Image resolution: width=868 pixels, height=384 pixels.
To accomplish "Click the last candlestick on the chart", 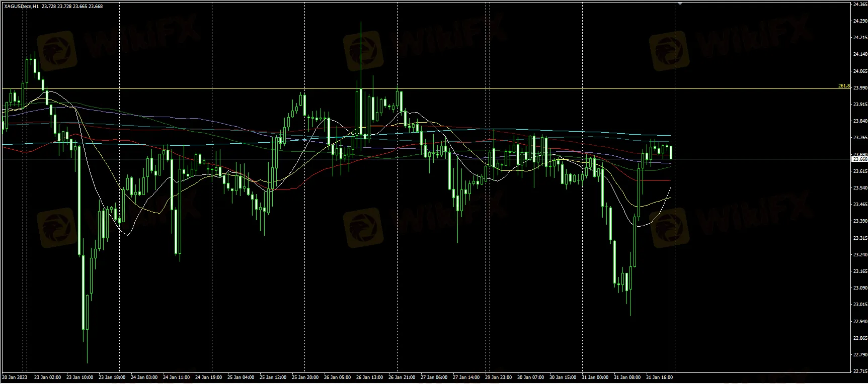I will pos(671,152).
